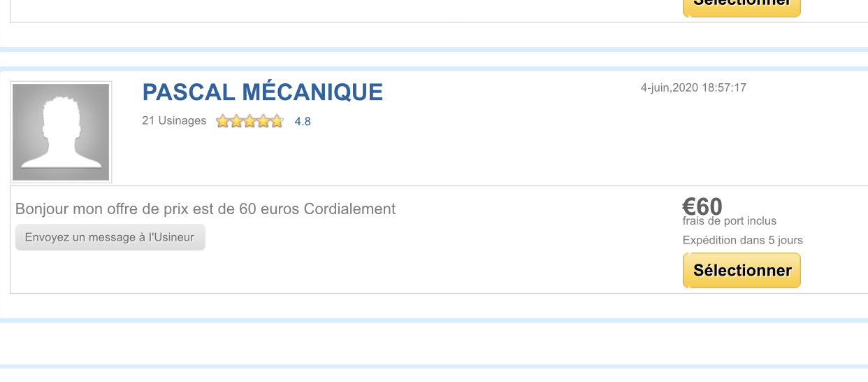This screenshot has width=868, height=382.
Task: Click the grey silhouette avatar picture
Action: point(61,132)
